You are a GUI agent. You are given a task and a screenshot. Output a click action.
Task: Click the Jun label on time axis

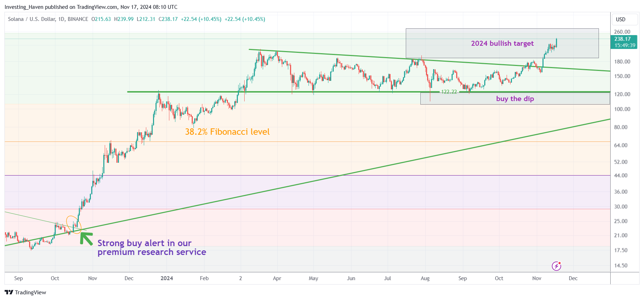[x=351, y=278]
